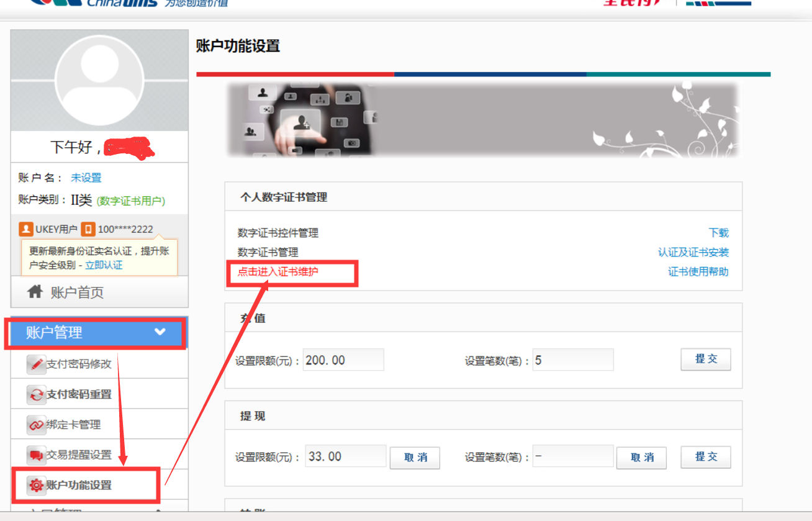Click the orange UKEY用户 person icon
The image size is (812, 521).
tap(25, 229)
